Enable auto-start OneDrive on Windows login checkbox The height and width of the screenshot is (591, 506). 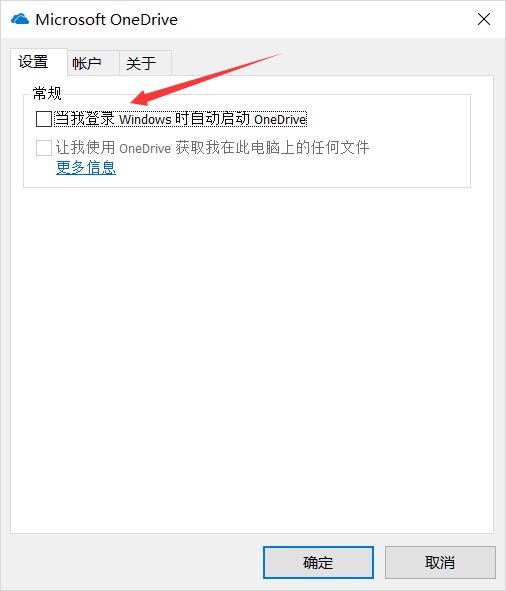click(44, 119)
